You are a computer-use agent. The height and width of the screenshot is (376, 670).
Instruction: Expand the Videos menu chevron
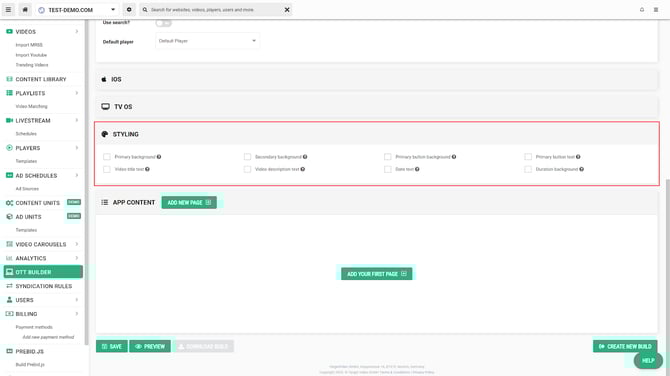(77, 32)
